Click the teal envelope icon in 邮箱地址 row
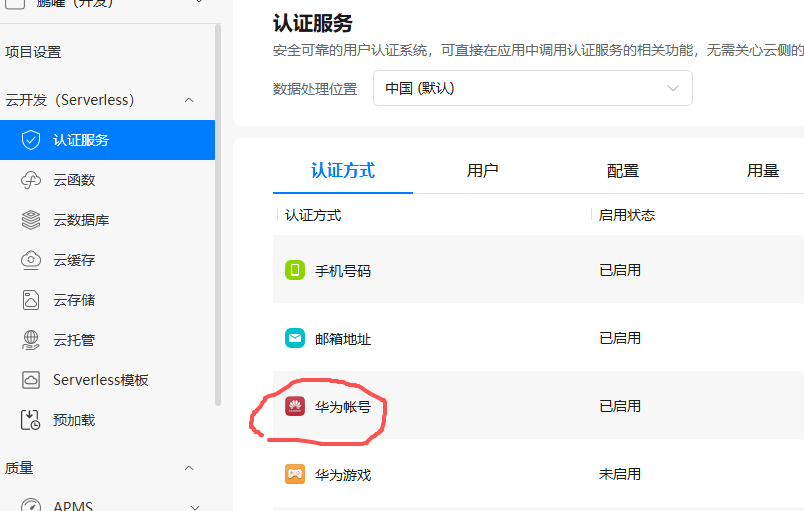This screenshot has width=804, height=511. [x=295, y=338]
